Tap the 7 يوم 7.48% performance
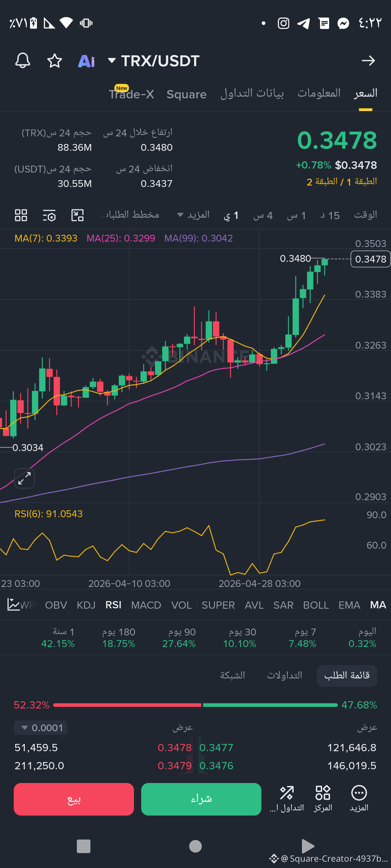 (302, 638)
